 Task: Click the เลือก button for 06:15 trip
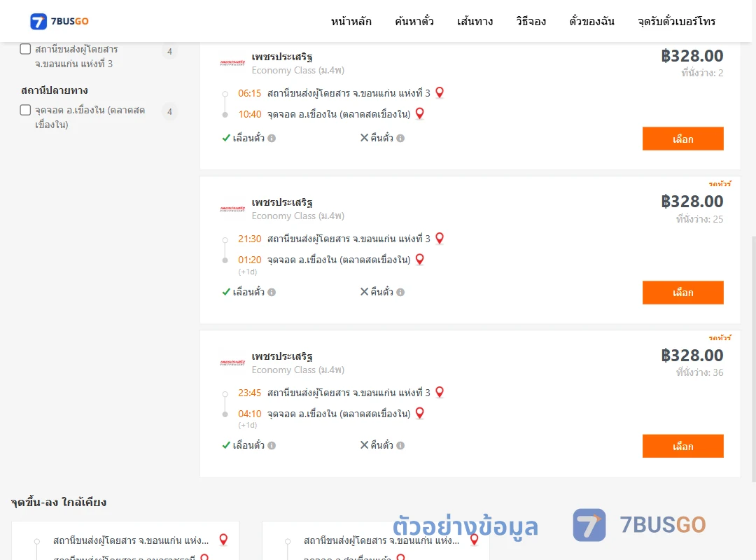682,139
